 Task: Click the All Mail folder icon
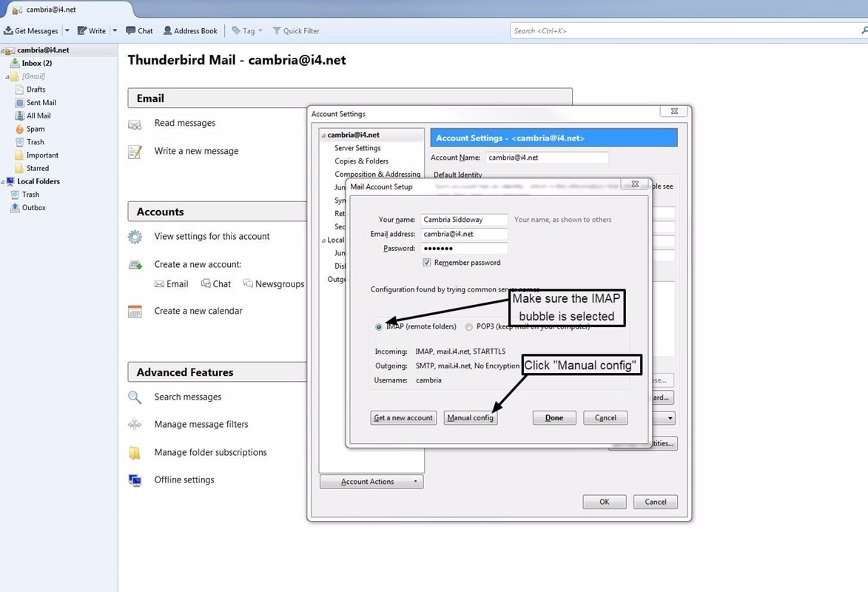[20, 115]
